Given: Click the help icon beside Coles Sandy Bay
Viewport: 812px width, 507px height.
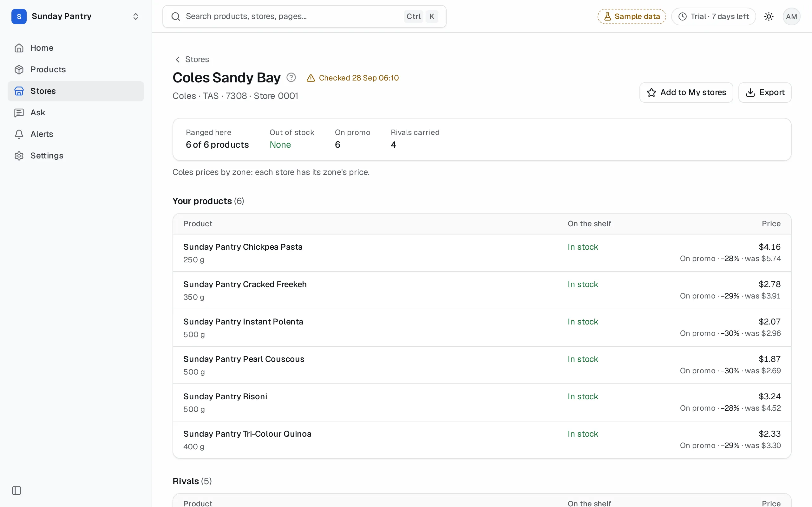Looking at the screenshot, I should pos(291,77).
